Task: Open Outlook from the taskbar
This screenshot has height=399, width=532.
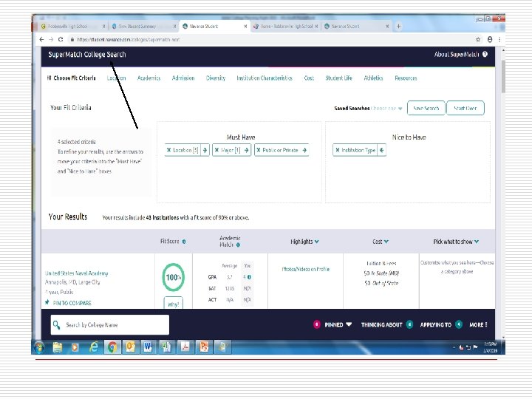Action: [x=131, y=347]
